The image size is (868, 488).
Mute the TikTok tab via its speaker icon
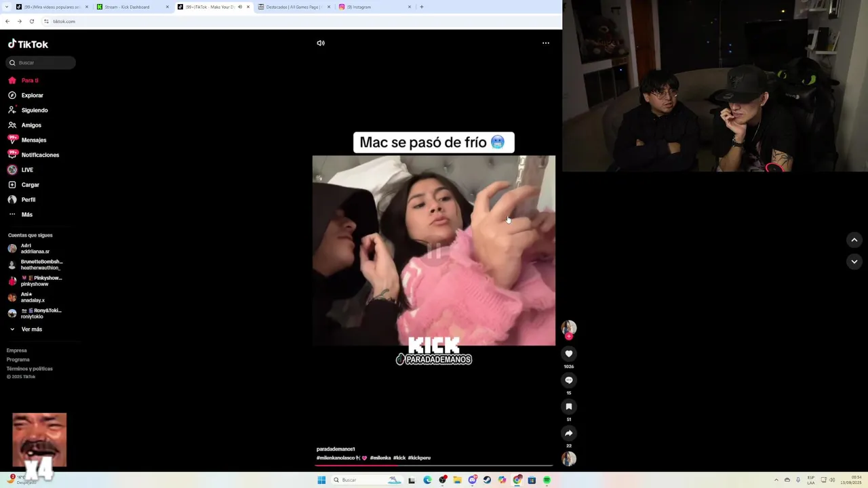tap(240, 7)
